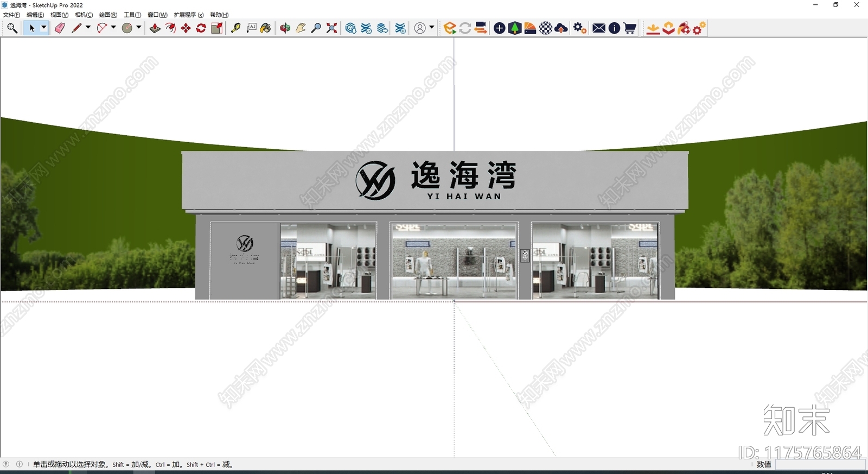This screenshot has height=474, width=868.
Task: Activate the Push/Pull tool
Action: point(155,28)
